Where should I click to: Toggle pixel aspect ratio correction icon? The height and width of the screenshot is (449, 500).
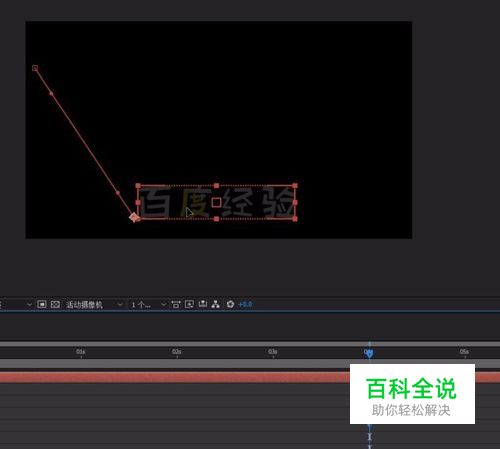pyautogui.click(x=176, y=304)
